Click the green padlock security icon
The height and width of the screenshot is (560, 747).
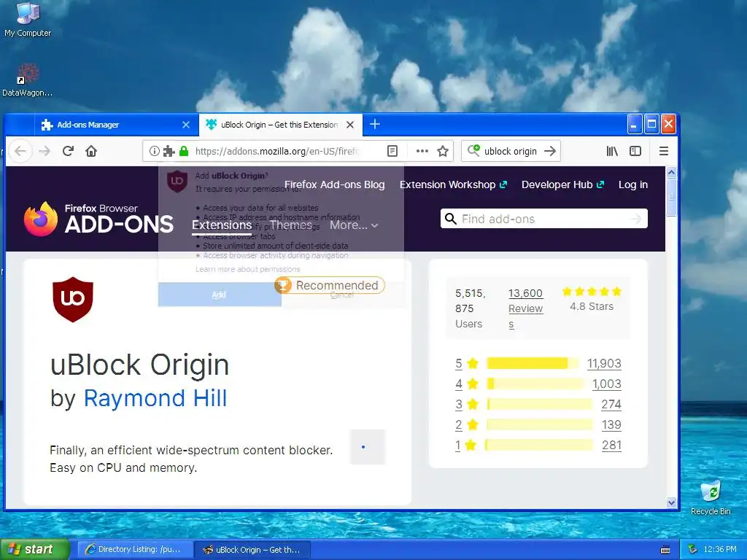184,151
